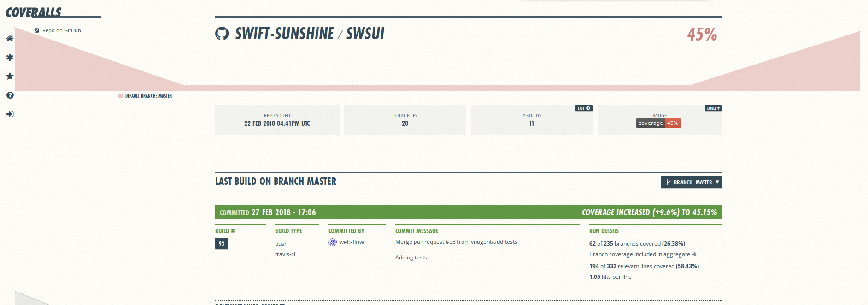Click the Total Files value 20
868x305 pixels.
(x=405, y=123)
